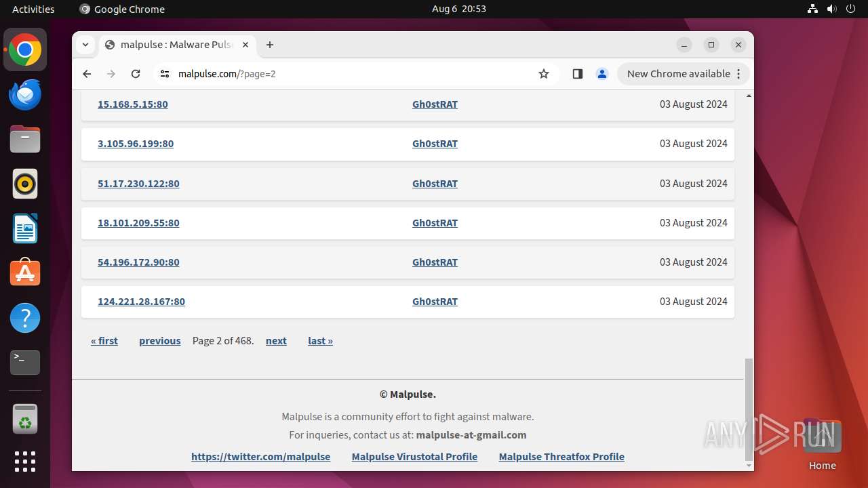The image size is (868, 488).
Task: Launch Rhythmbox music player
Action: (x=25, y=184)
